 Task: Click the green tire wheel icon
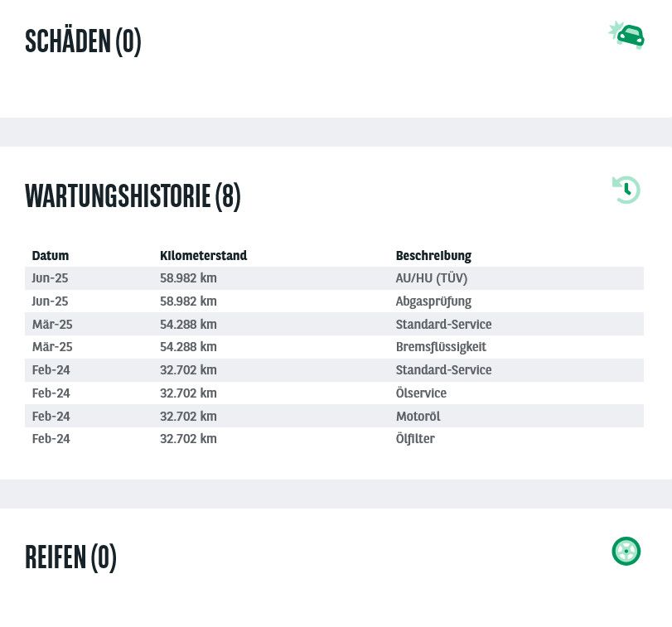click(626, 551)
